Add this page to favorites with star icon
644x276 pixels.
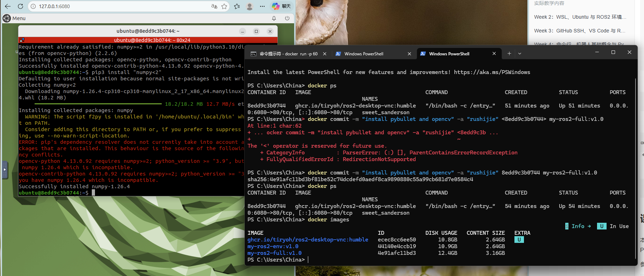pos(224,6)
